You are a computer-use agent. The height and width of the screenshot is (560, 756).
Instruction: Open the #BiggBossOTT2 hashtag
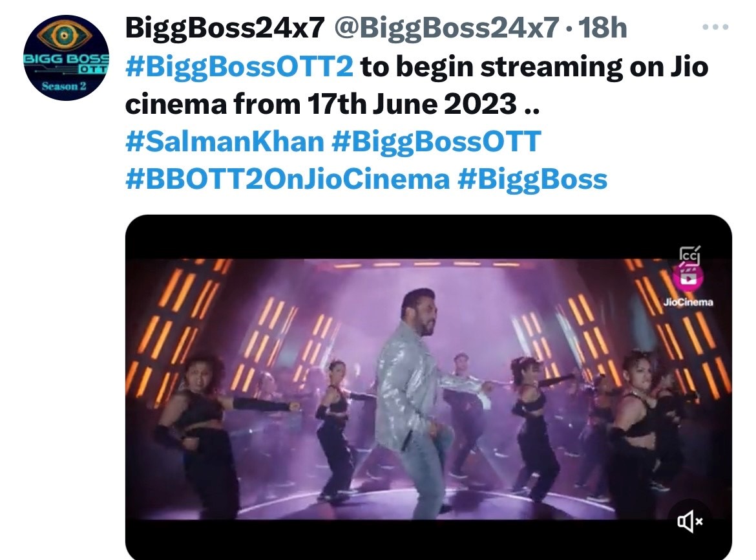pyautogui.click(x=239, y=67)
